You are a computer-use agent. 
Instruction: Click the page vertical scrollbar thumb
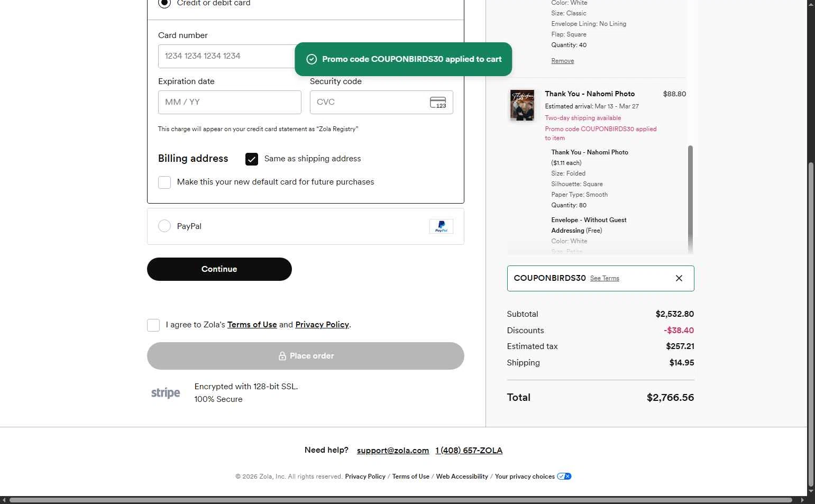811,325
